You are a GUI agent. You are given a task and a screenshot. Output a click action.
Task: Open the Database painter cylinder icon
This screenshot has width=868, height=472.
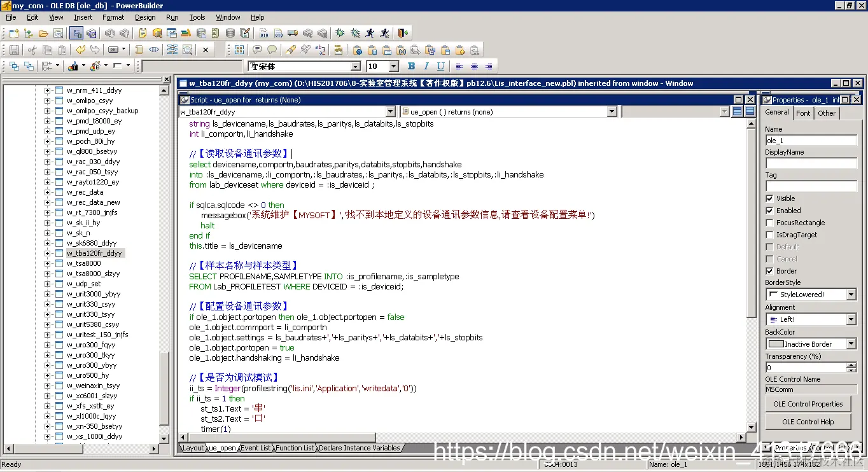(230, 33)
